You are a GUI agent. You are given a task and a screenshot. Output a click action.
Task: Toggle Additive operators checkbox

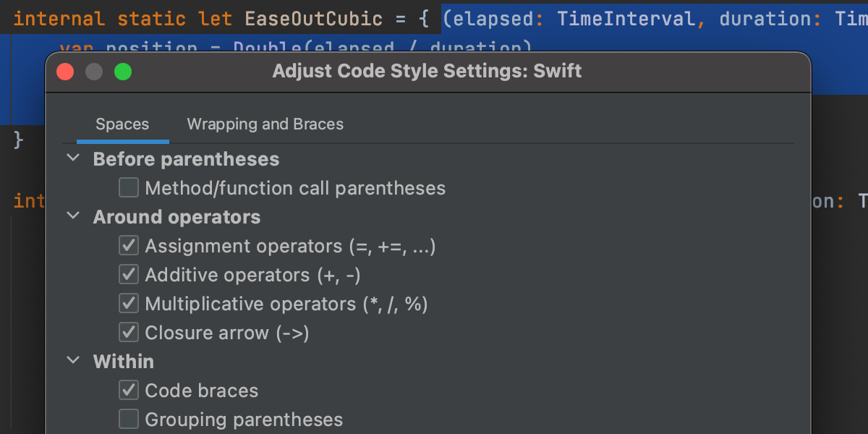(129, 275)
